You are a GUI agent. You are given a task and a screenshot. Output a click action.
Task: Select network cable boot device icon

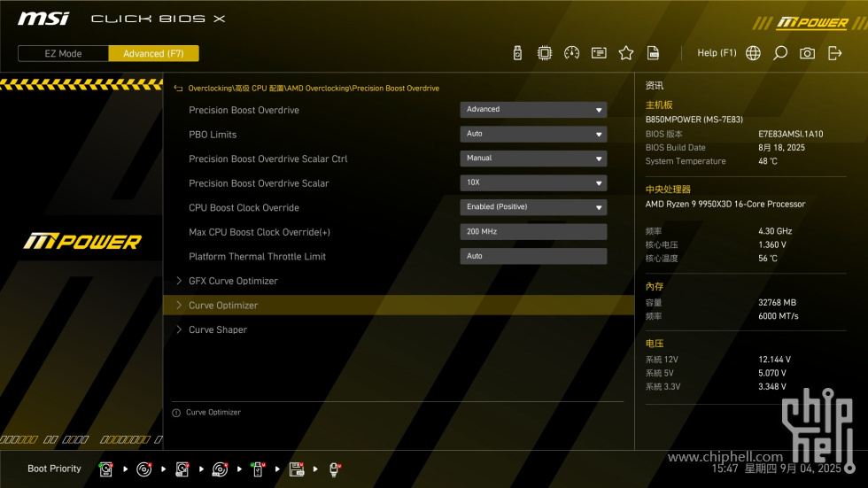pyautogui.click(x=335, y=469)
